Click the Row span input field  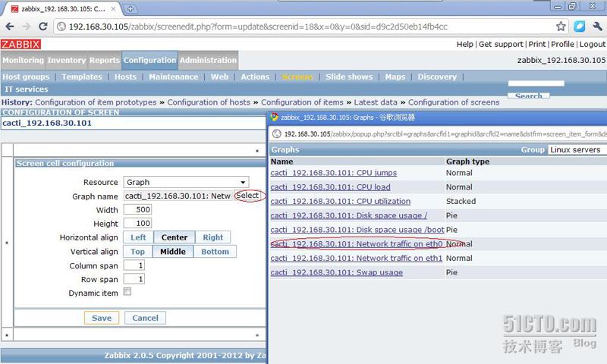134,279
